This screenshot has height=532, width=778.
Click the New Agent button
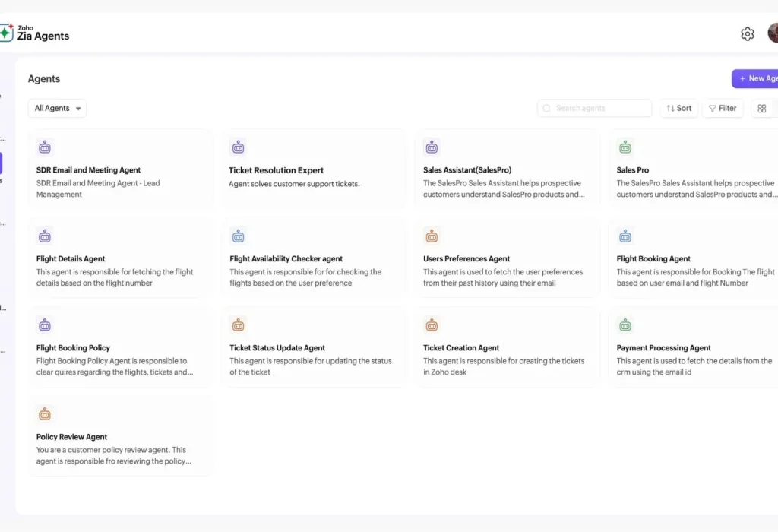pyautogui.click(x=754, y=78)
